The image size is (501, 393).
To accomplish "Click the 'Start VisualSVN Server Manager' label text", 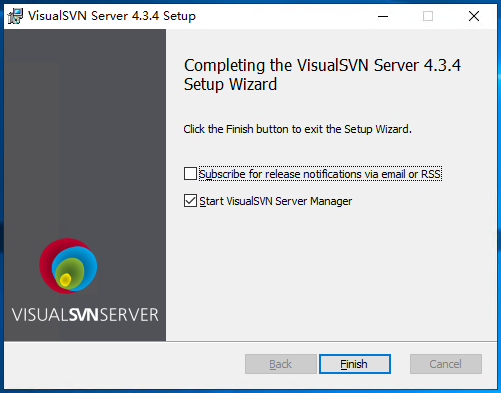I will [x=276, y=201].
